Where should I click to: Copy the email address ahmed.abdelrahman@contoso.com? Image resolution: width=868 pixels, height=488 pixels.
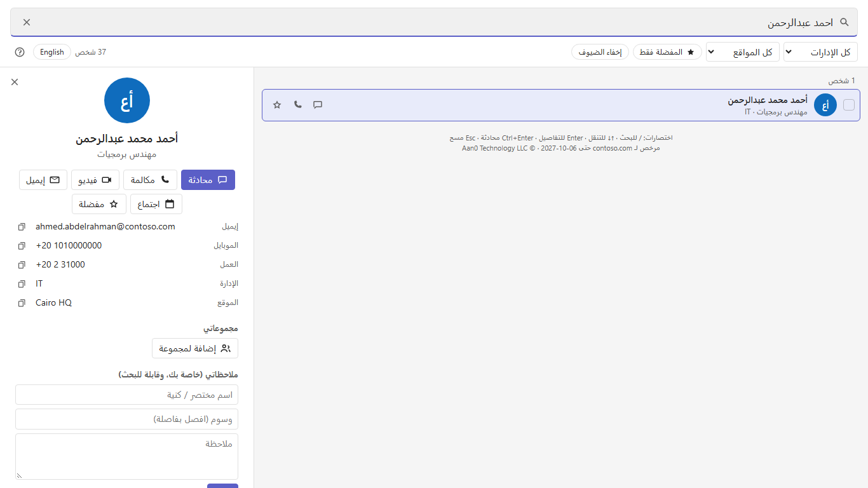pos(22,227)
